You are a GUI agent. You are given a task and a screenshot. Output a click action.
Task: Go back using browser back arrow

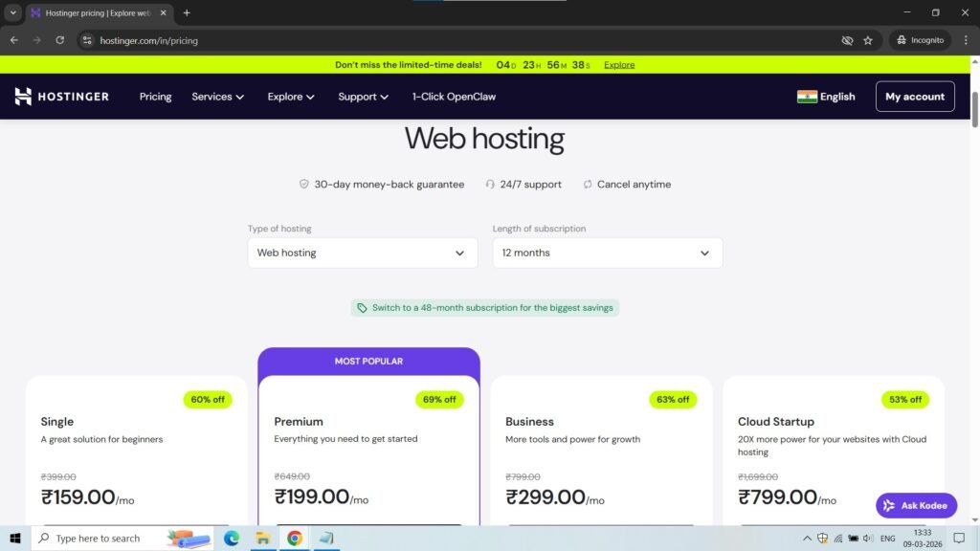(13, 40)
